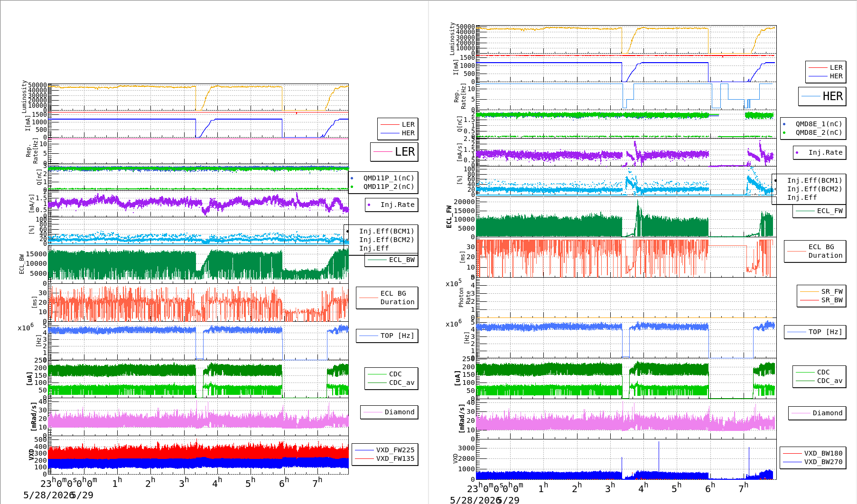The image size is (857, 504).
Task: Click left ECL BG Duration legend
Action: (387, 298)
